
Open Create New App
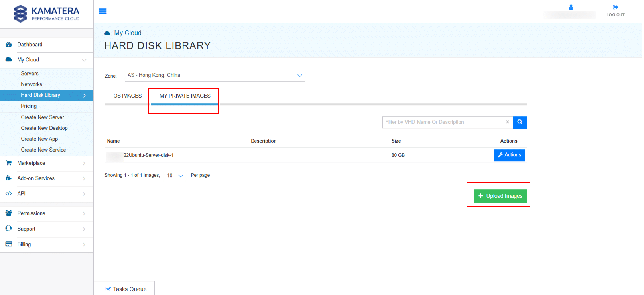[x=39, y=139]
